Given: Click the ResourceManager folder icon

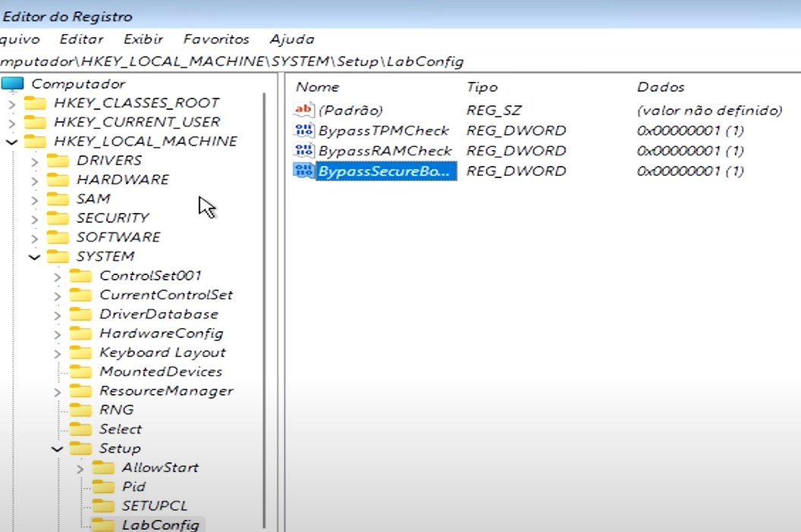Looking at the screenshot, I should point(80,390).
